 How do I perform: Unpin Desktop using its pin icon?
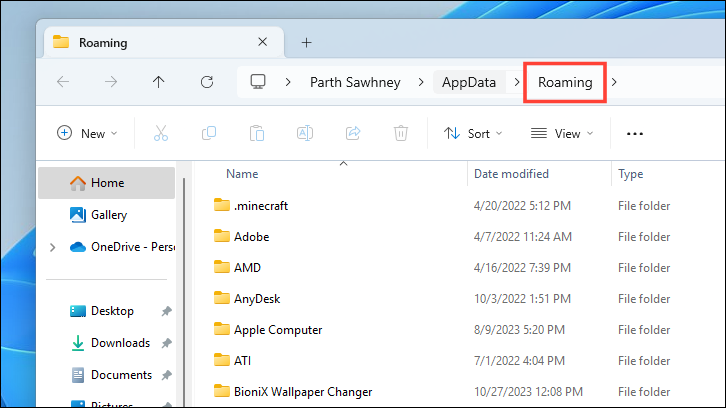[x=167, y=311]
